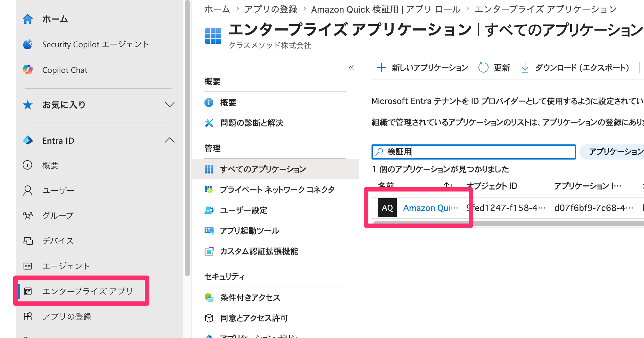Click the 新しいアプリケーション button
This screenshot has width=644, height=338.
[x=422, y=67]
